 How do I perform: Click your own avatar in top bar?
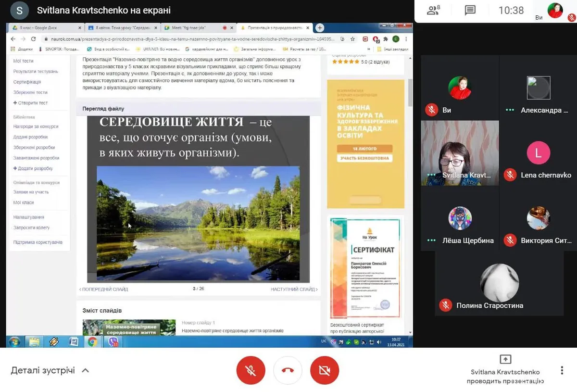click(x=555, y=10)
